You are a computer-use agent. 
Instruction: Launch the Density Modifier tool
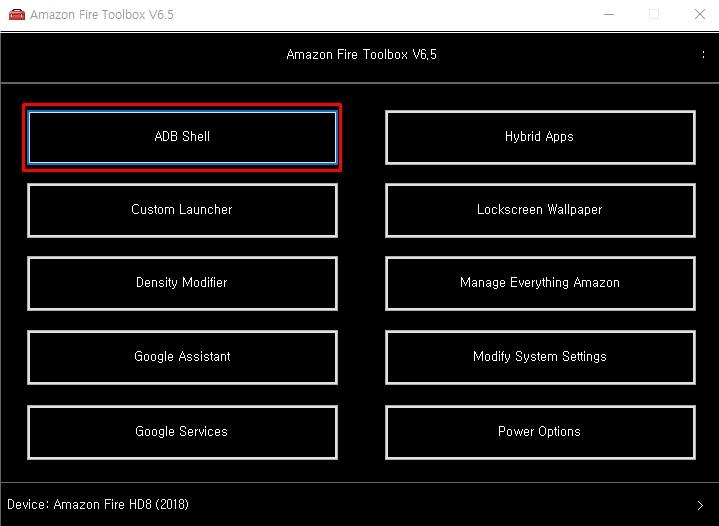click(x=182, y=283)
